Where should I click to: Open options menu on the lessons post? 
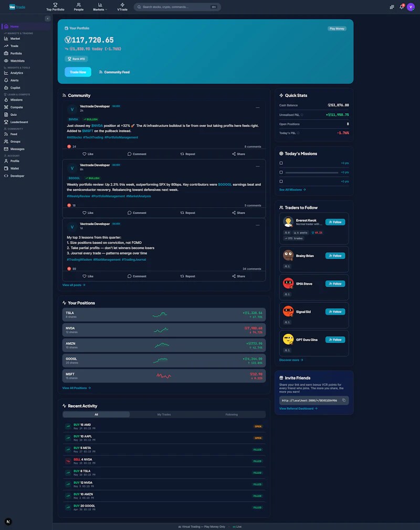click(258, 225)
